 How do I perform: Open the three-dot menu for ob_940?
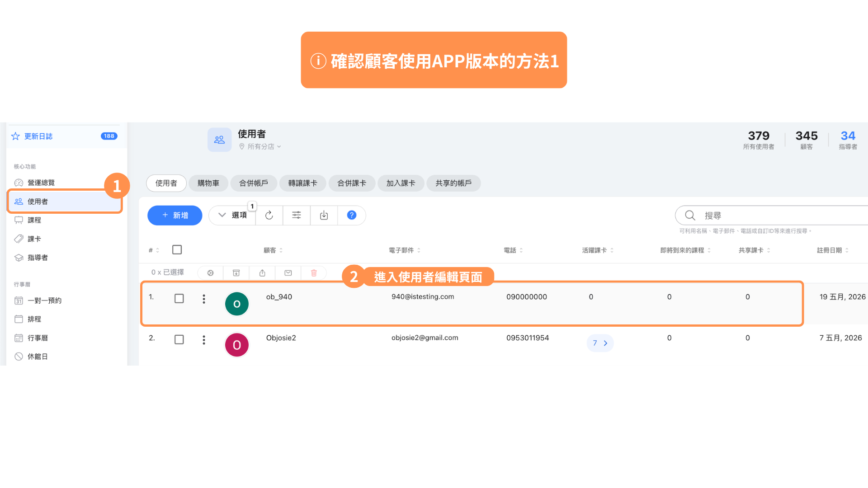click(204, 299)
